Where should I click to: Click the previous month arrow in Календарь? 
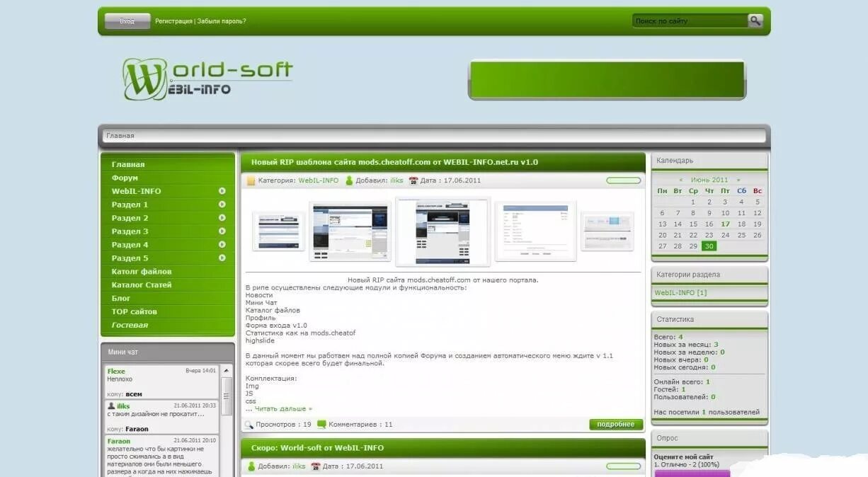pyautogui.click(x=680, y=179)
